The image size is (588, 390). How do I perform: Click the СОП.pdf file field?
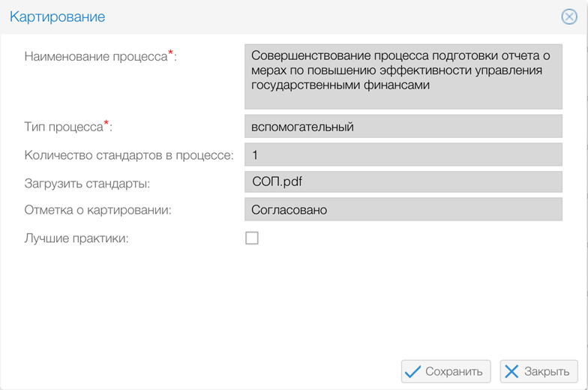pyautogui.click(x=403, y=182)
